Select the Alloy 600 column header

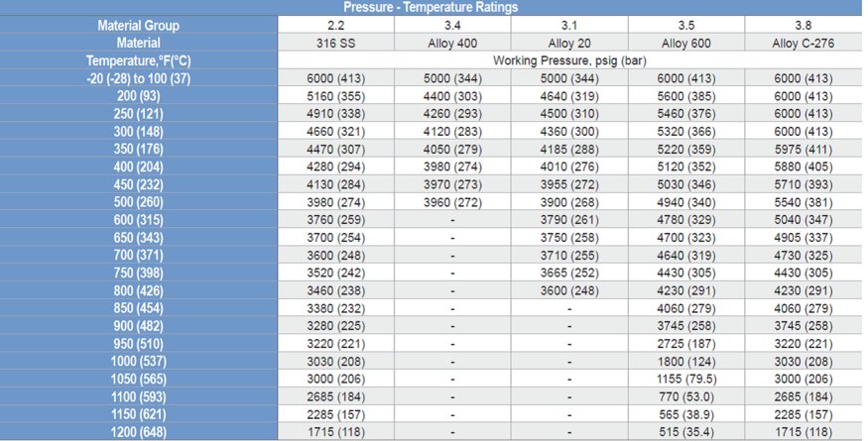[686, 43]
